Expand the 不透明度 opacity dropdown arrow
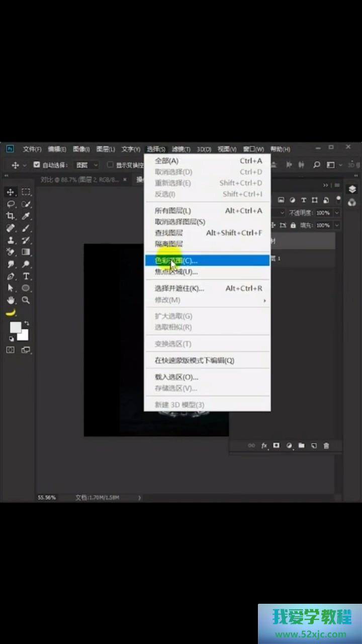The width and height of the screenshot is (362, 644). (x=336, y=213)
